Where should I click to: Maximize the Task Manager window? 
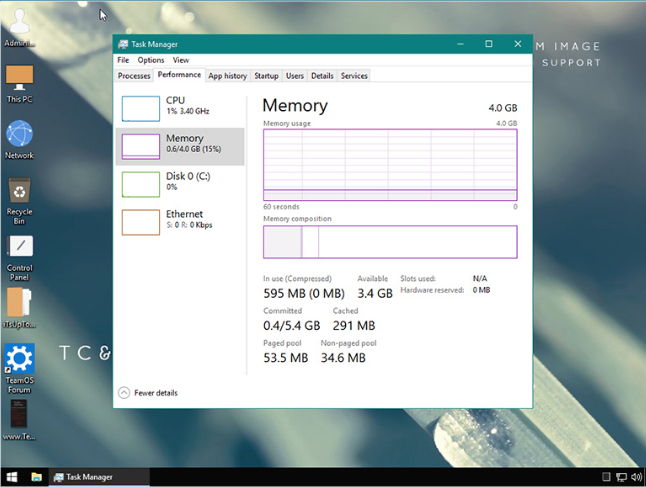click(489, 44)
